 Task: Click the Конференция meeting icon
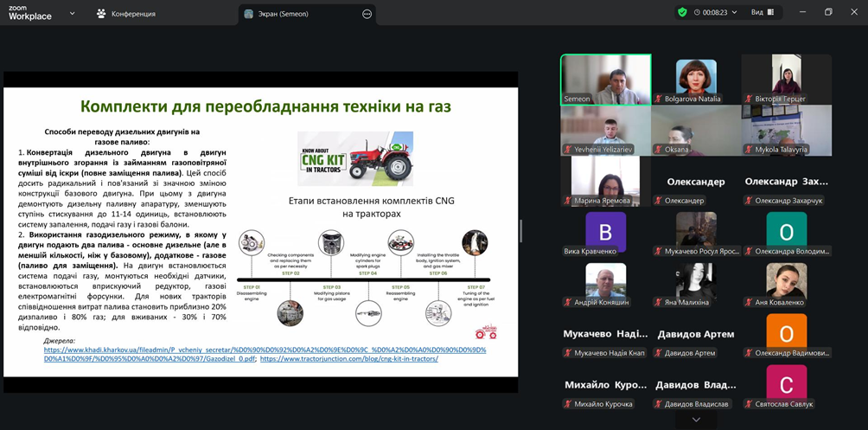click(x=101, y=14)
